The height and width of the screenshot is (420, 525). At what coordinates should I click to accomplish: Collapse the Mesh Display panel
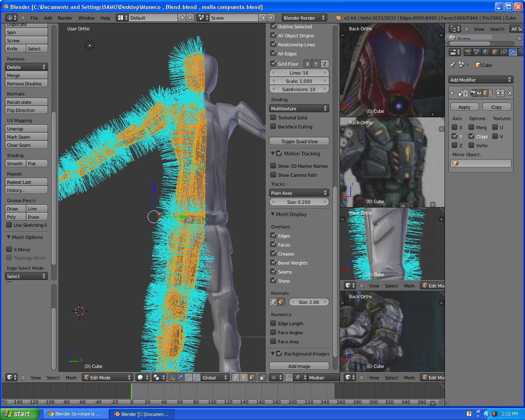(273, 214)
